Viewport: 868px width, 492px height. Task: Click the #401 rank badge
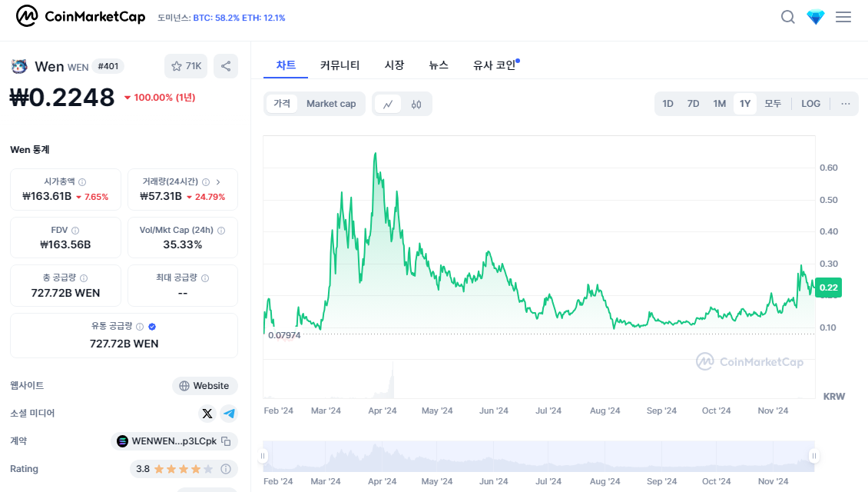pos(108,66)
